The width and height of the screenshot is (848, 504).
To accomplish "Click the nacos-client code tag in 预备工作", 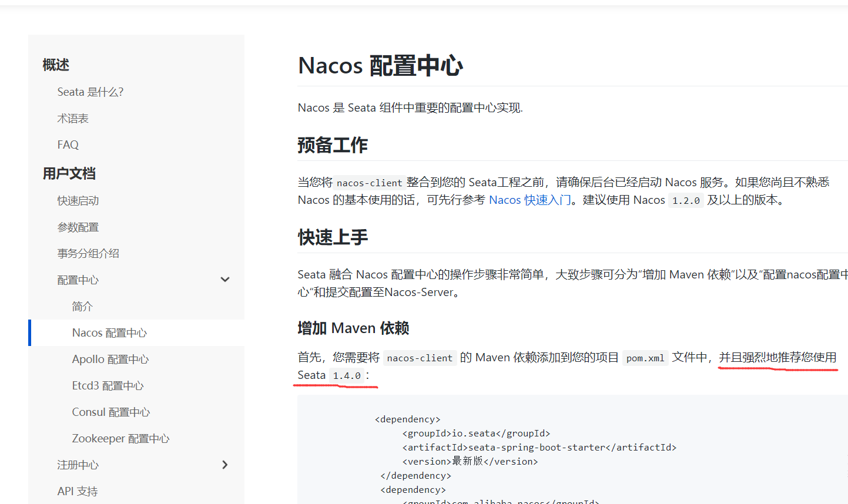I will (369, 183).
